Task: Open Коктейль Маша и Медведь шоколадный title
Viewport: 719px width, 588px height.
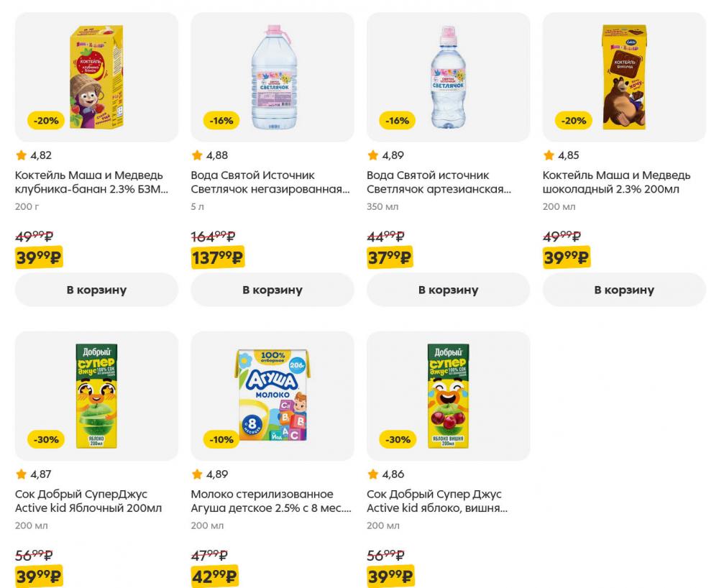Action: click(x=616, y=183)
